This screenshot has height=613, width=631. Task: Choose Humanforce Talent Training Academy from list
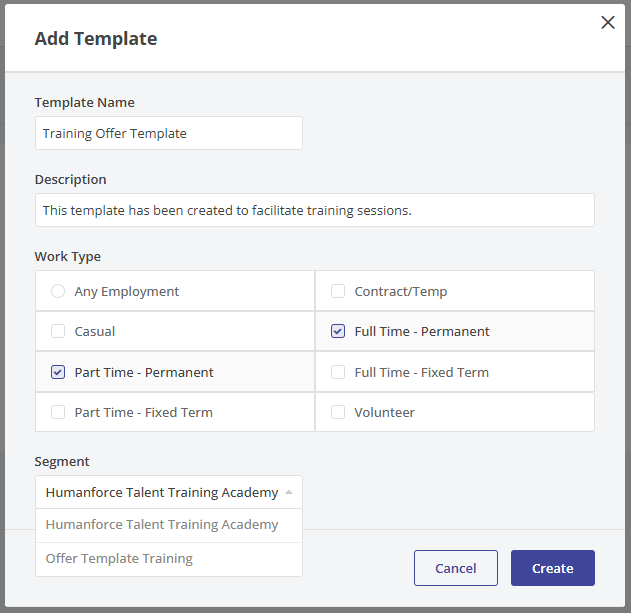pos(162,525)
